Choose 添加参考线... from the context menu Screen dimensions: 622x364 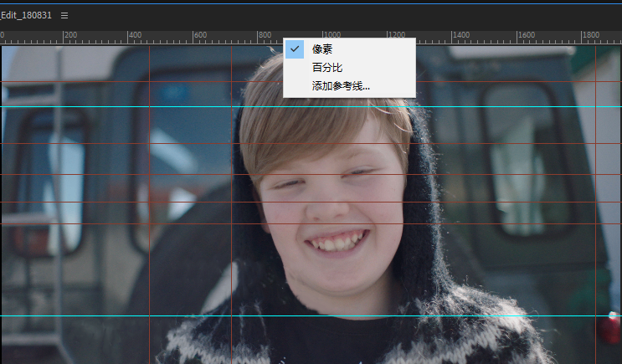[341, 85]
